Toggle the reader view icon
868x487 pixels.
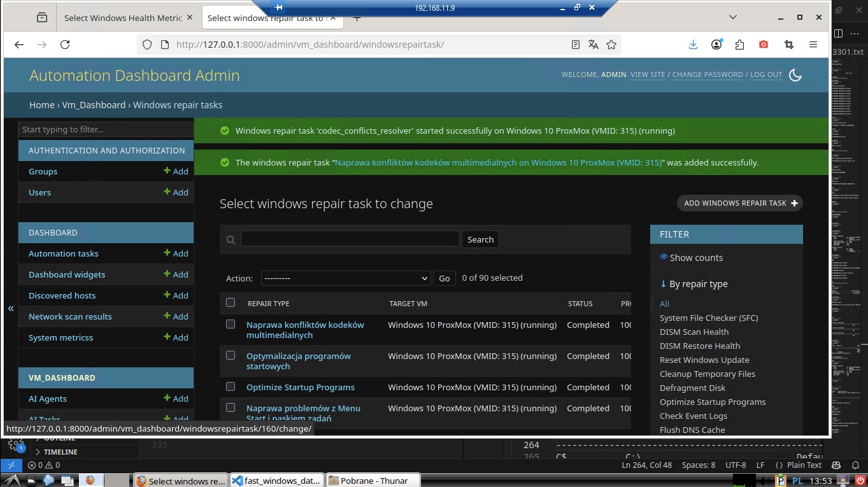[576, 45]
